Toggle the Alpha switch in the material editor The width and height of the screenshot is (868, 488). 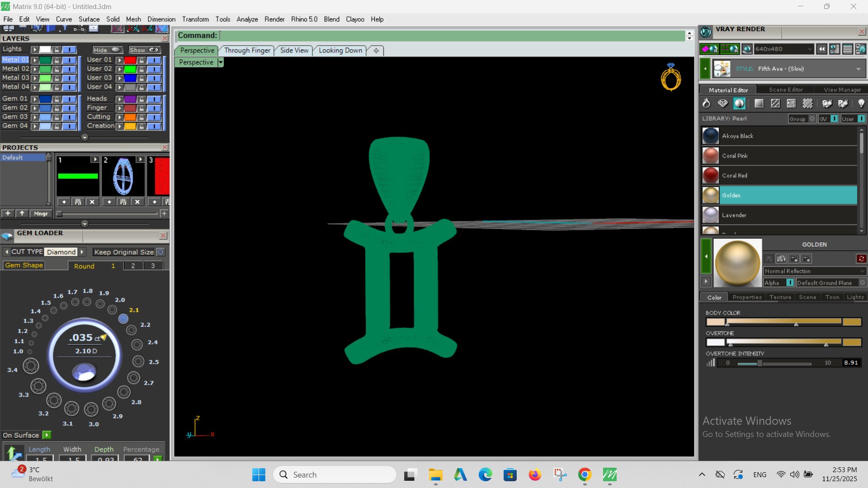tap(790, 283)
